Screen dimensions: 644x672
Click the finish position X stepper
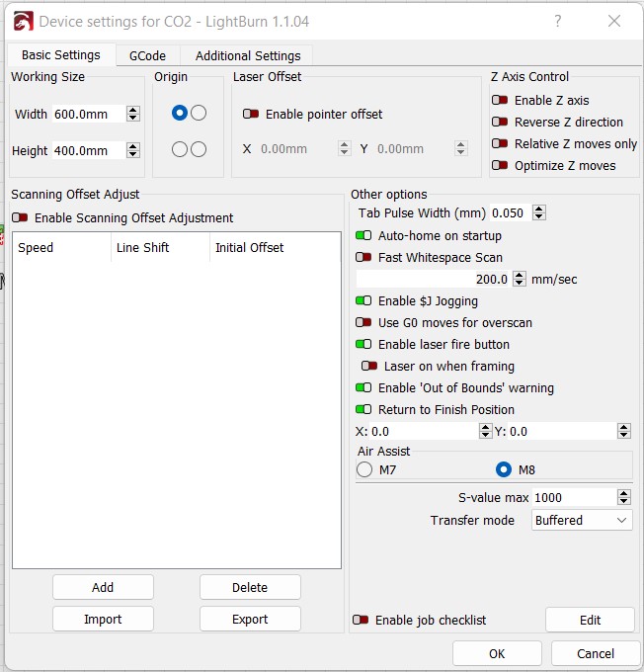pos(485,431)
